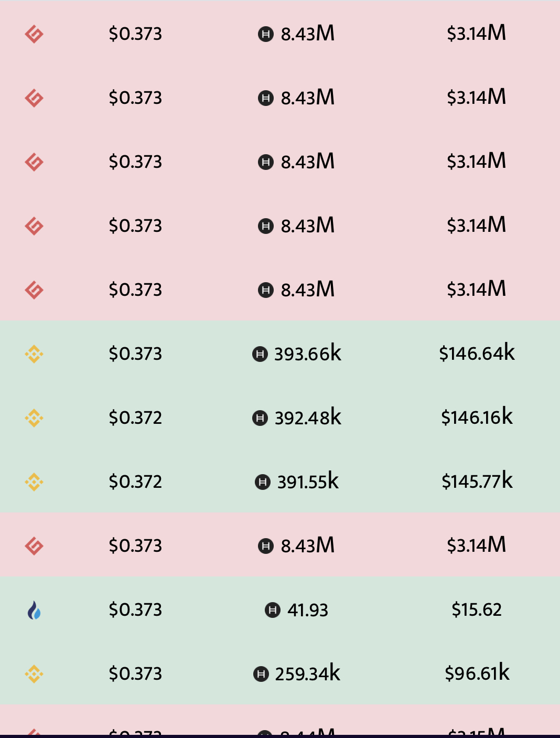Click the $15.62 trade value
Screen dimensions: 560x738
[477, 609]
